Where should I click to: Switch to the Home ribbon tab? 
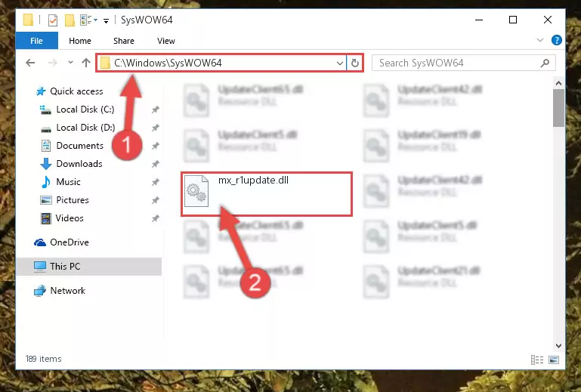pos(79,41)
